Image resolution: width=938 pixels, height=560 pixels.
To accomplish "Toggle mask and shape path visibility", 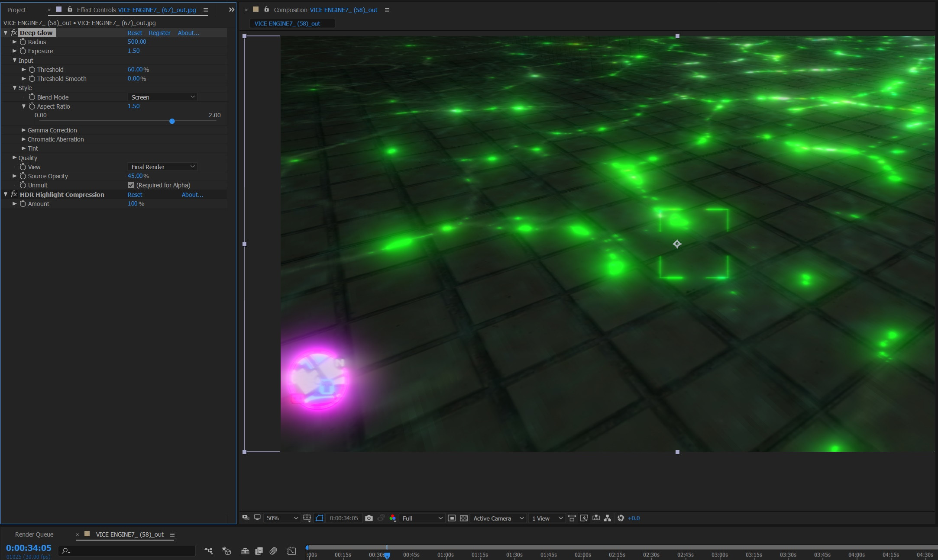I will (x=319, y=518).
